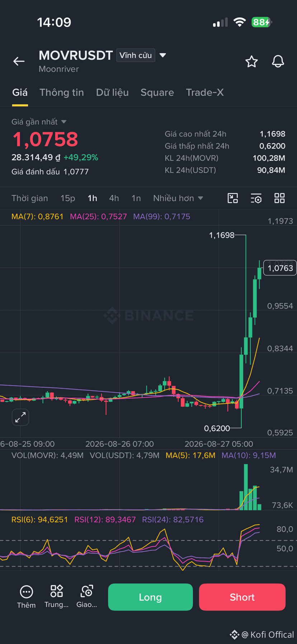This screenshot has height=644, width=297.
Task: Tap the KL 24h(USDT) value 90,84M
Action: (x=271, y=170)
